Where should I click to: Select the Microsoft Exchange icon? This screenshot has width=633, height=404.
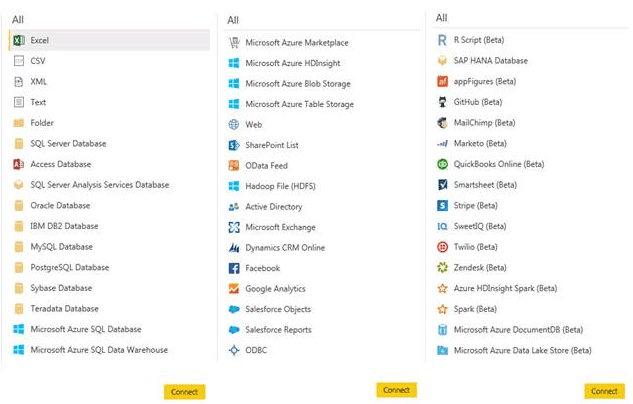[234, 227]
